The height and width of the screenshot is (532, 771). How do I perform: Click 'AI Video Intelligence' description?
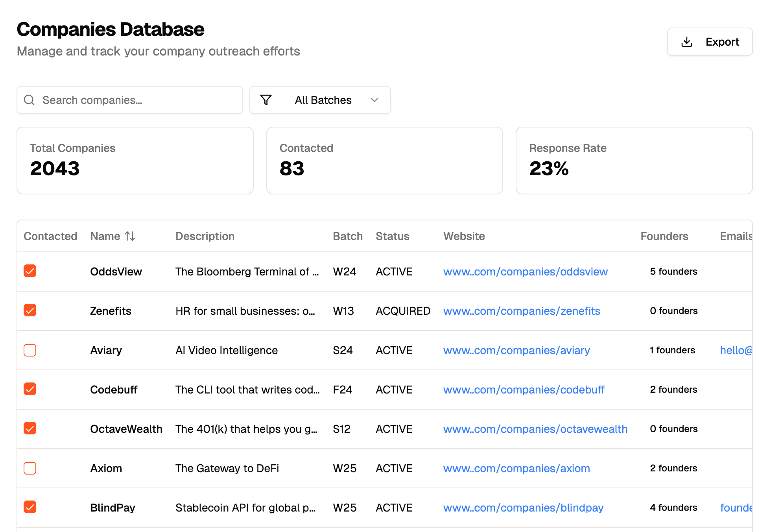pos(227,350)
